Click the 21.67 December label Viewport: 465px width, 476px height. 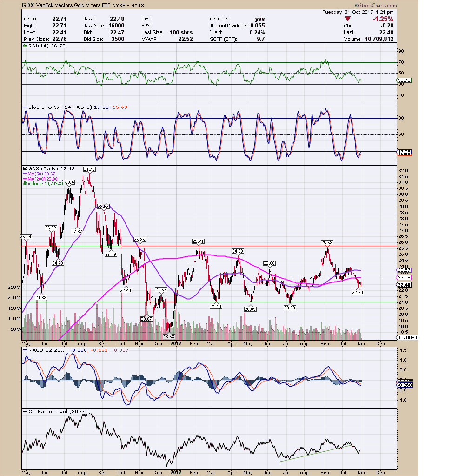161,289
